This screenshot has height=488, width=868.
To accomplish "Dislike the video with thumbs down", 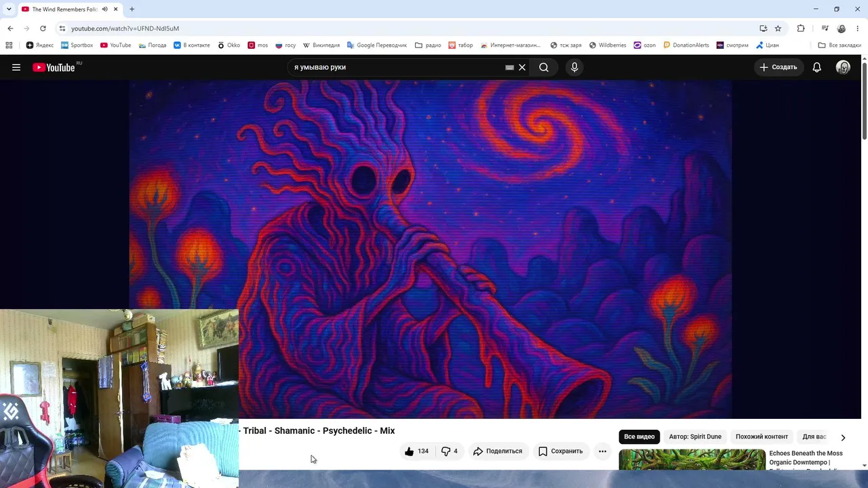I will click(x=449, y=451).
